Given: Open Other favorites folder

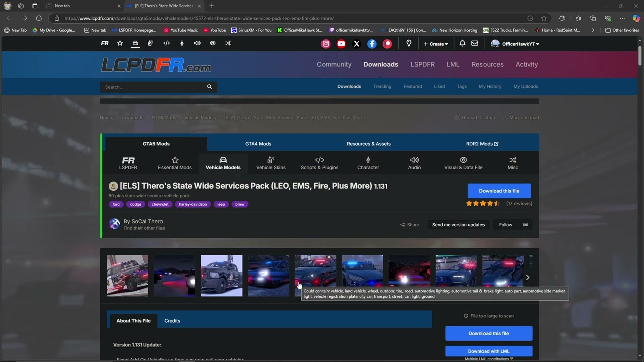Looking at the screenshot, I should (622, 30).
